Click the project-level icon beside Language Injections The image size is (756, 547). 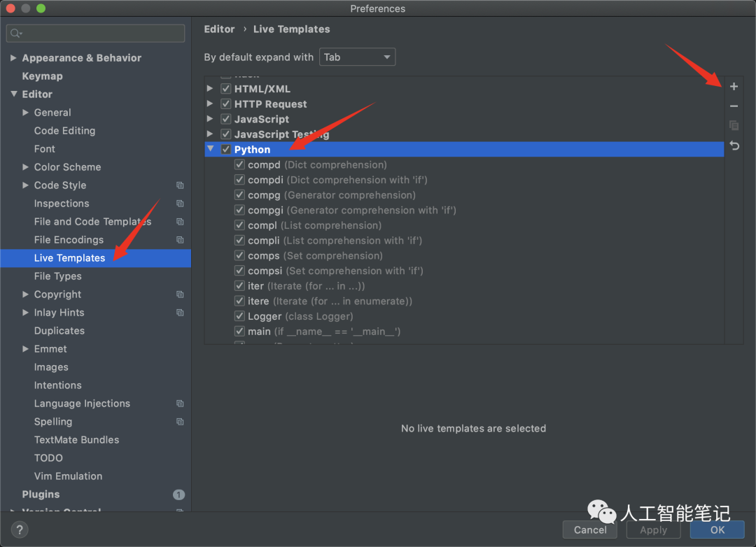(180, 404)
